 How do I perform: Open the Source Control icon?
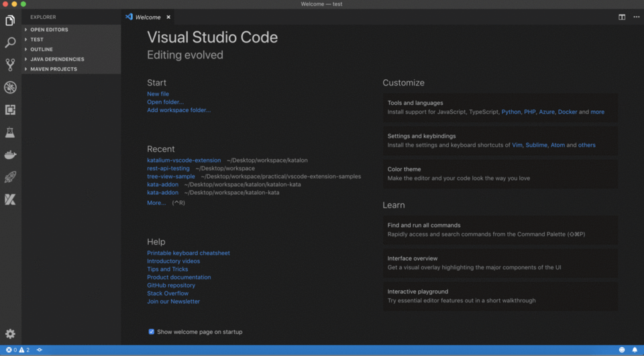click(10, 64)
